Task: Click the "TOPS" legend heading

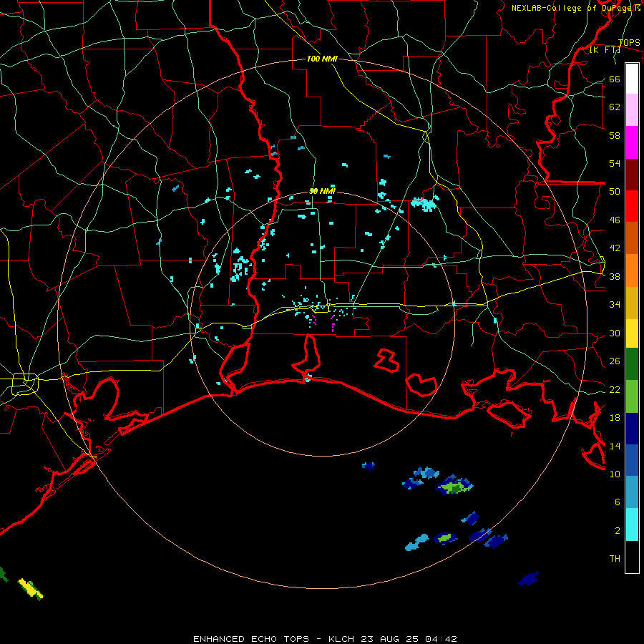Action: pyautogui.click(x=629, y=43)
